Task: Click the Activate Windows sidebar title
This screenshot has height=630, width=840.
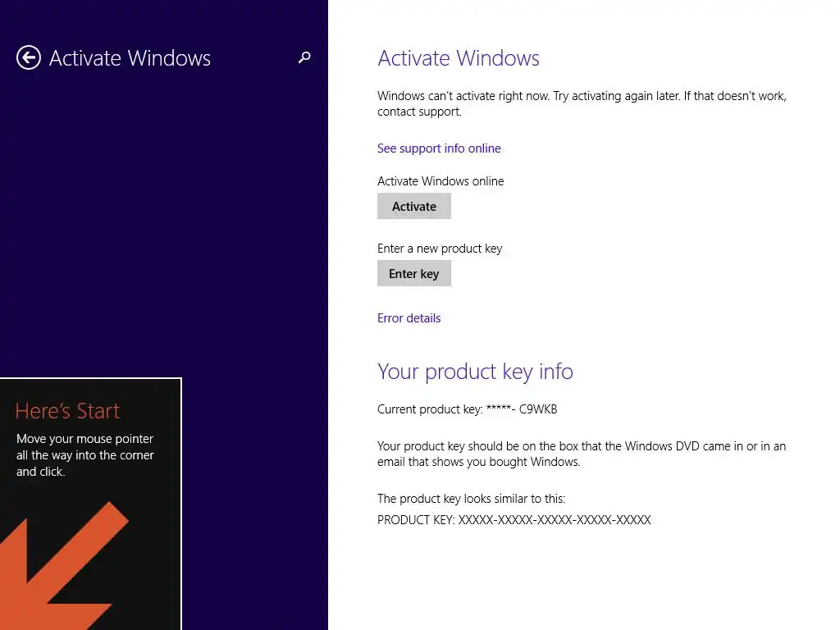Action: coord(130,58)
